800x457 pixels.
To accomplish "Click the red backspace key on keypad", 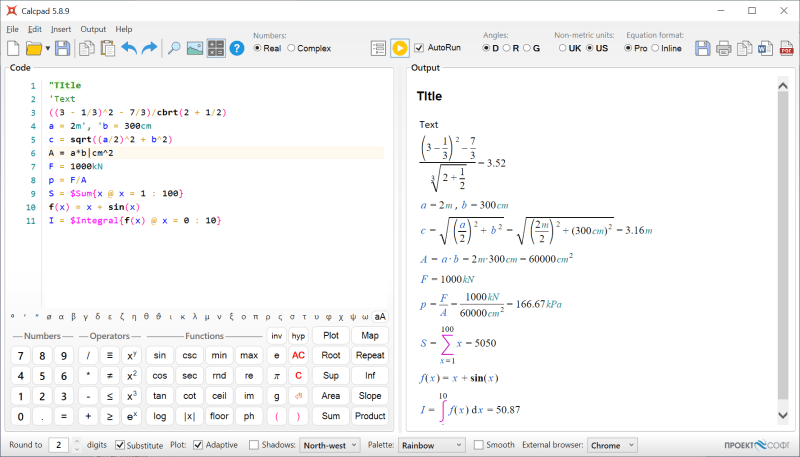I will coord(298,396).
